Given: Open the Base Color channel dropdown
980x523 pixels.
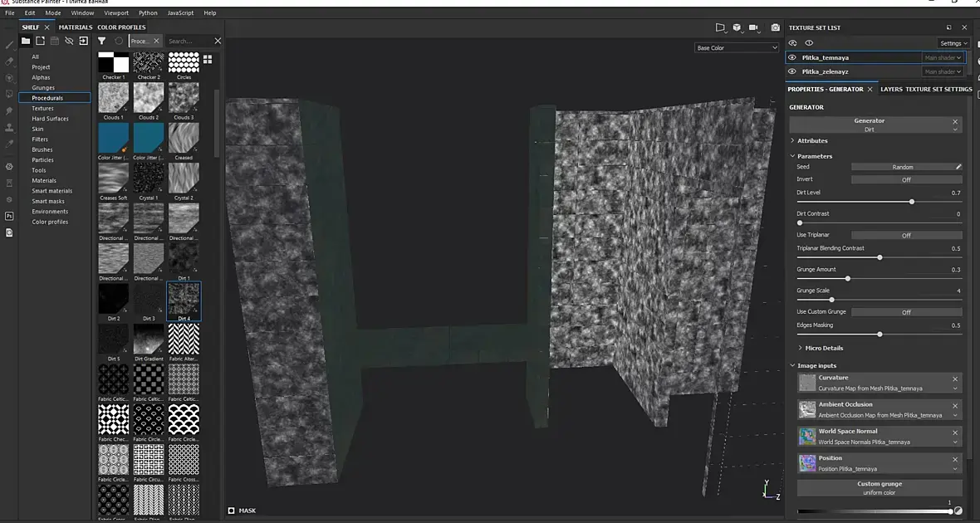Looking at the screenshot, I should [737, 47].
